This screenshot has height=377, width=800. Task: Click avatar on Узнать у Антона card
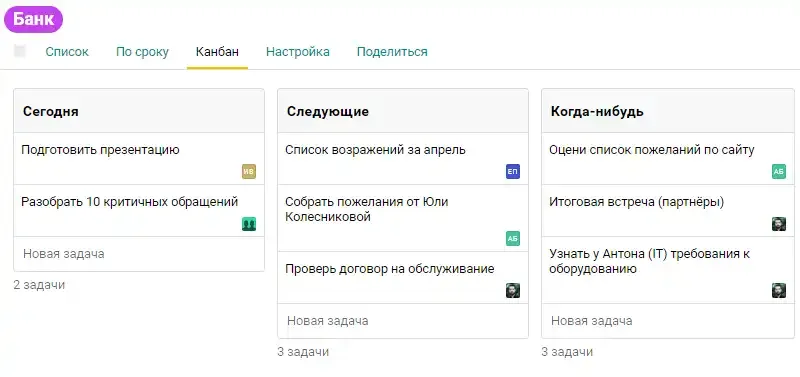(779, 291)
